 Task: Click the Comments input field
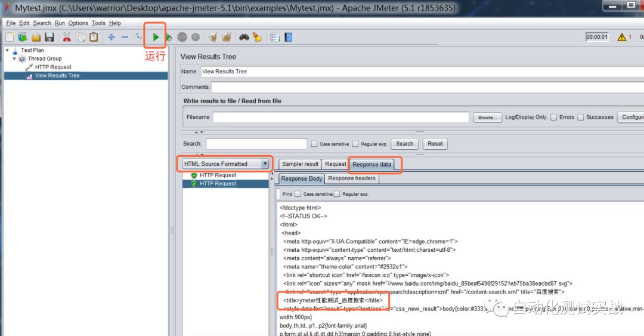(428, 87)
